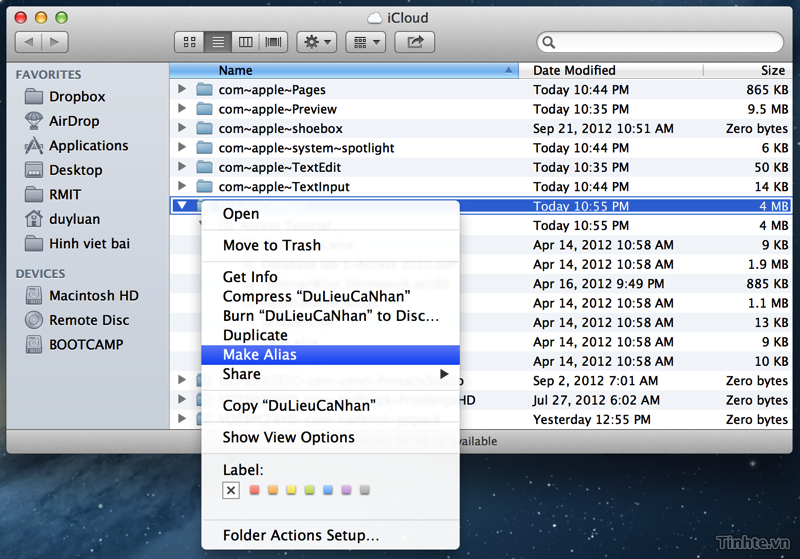This screenshot has height=559, width=800.
Task: Click the "Jul 27, 2012 6:02 AM" date cell
Action: (596, 400)
